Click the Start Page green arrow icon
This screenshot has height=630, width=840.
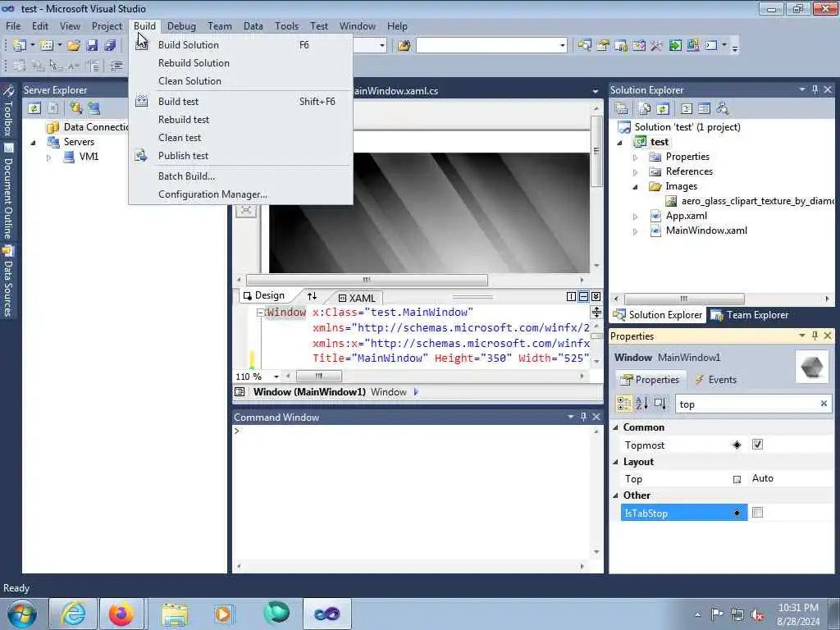click(x=675, y=46)
